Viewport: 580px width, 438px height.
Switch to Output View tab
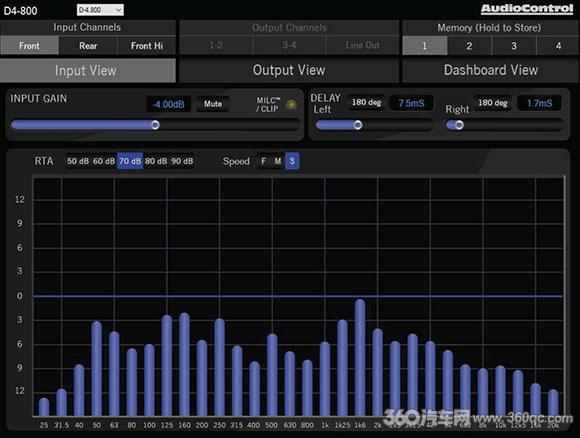click(x=289, y=70)
